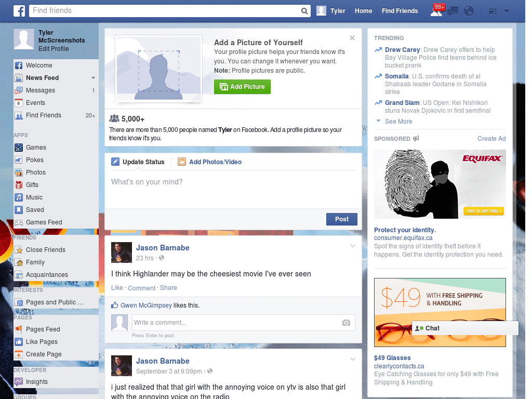Click the Pages Feed flag icon
The width and height of the screenshot is (532, 399).
(x=19, y=329)
